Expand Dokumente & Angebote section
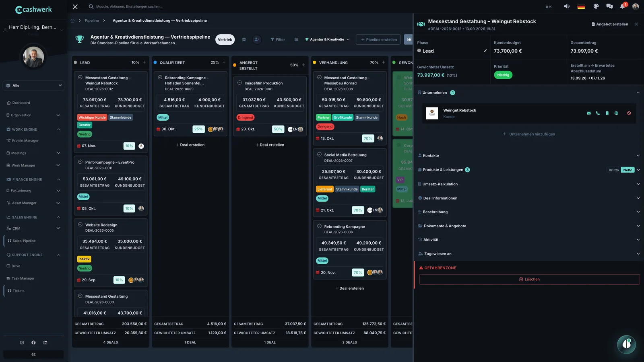Screen dimensions: 644x362 (x=528, y=226)
